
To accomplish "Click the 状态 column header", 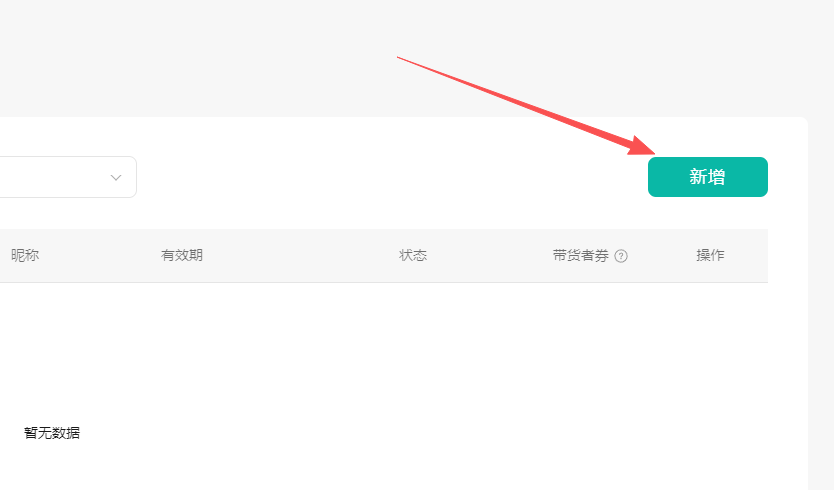I will point(413,255).
